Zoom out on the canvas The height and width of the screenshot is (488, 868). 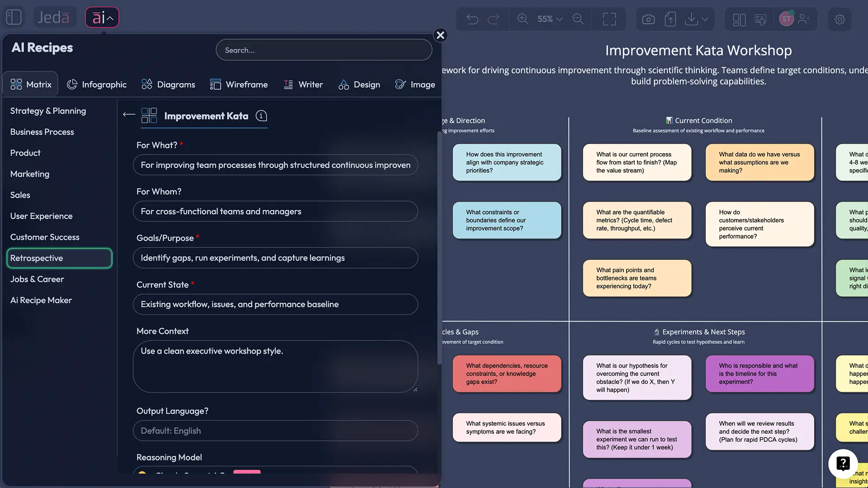[x=578, y=19]
